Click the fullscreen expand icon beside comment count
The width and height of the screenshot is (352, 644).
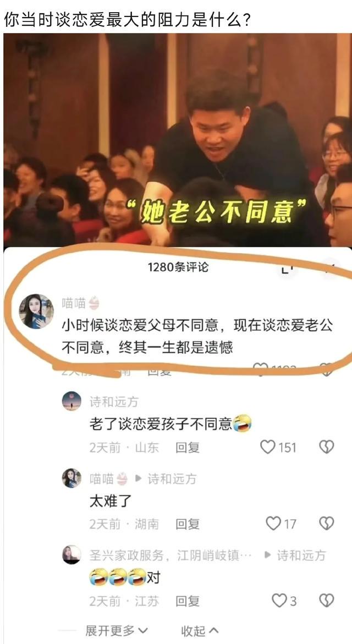click(286, 269)
